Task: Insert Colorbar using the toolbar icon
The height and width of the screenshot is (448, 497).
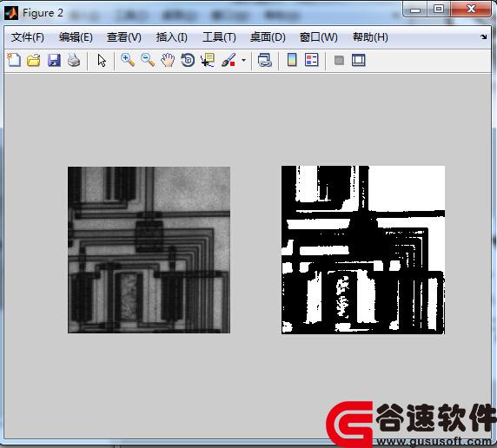Action: coord(292,60)
